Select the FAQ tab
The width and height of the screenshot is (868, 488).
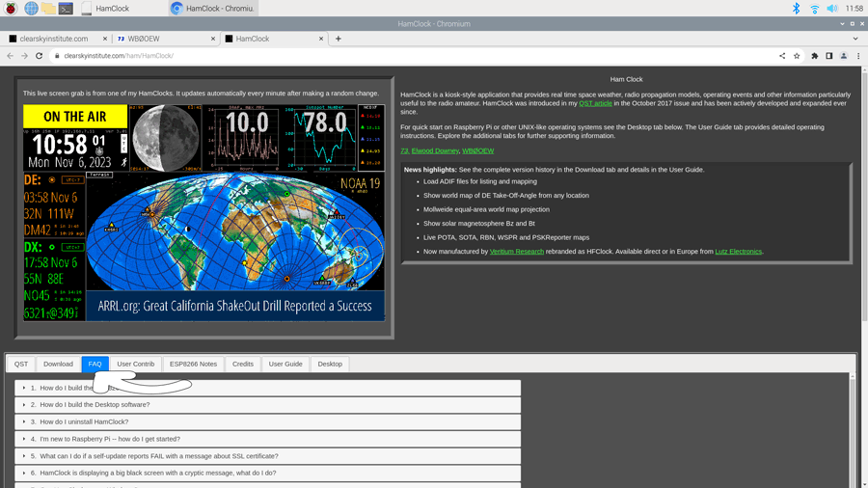click(x=95, y=364)
